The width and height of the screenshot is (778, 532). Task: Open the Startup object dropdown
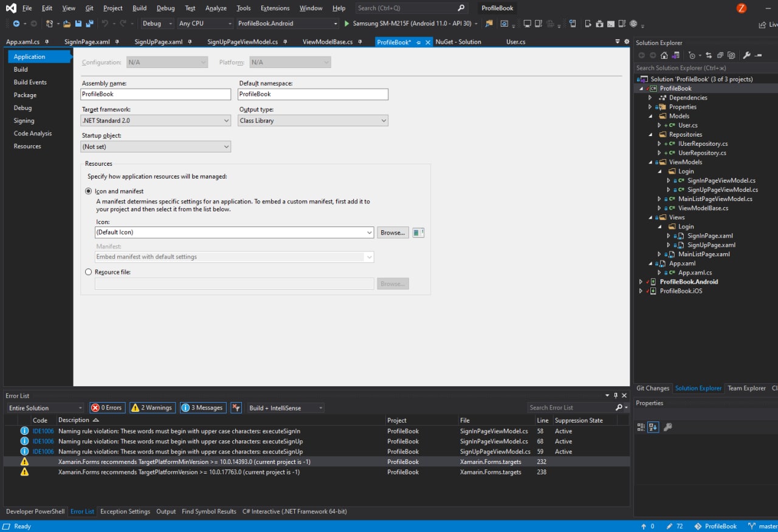[x=156, y=146]
